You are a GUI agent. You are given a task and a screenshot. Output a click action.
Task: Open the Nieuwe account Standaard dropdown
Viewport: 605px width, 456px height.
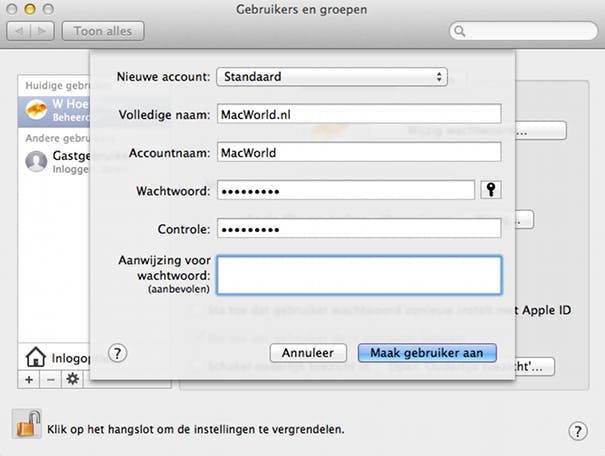[333, 76]
